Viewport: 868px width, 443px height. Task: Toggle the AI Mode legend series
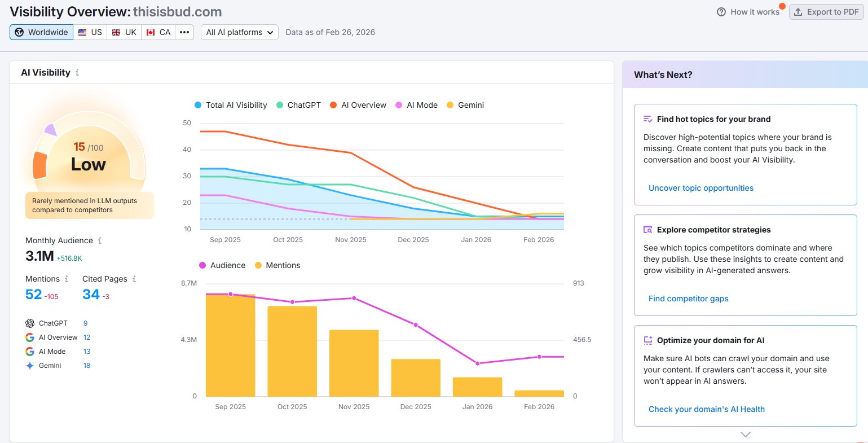click(416, 105)
